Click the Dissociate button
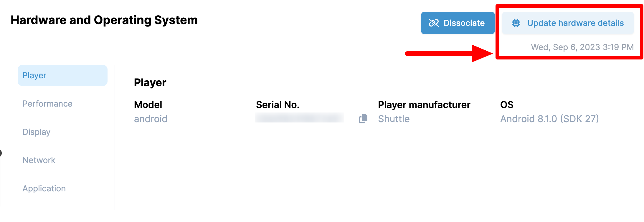 458,23
